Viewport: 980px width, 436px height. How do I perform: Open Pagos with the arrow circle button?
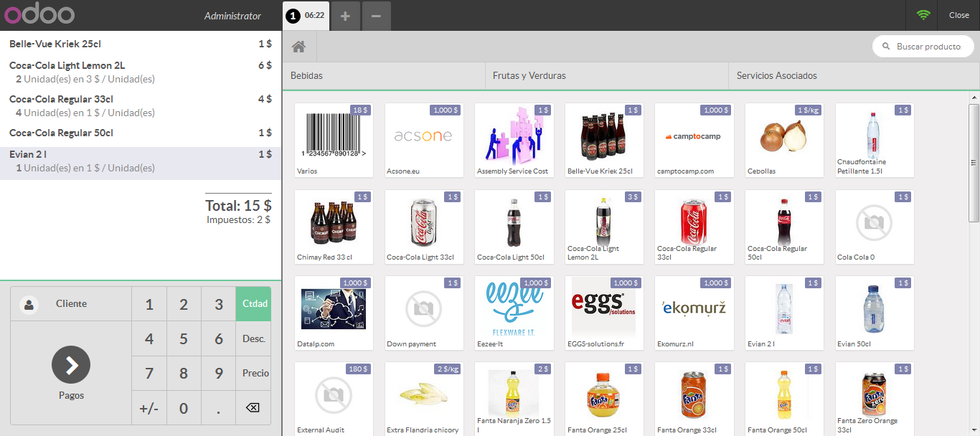click(71, 365)
